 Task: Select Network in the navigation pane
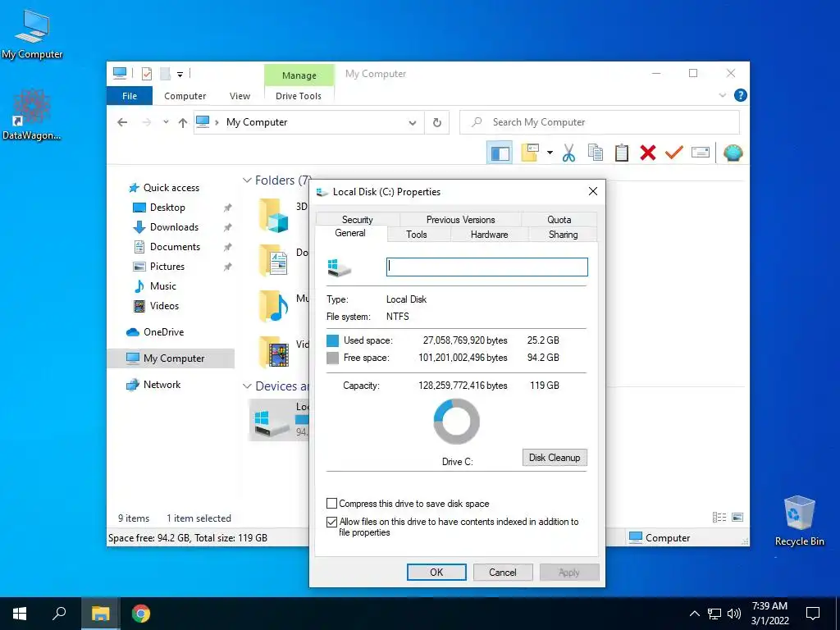[162, 385]
